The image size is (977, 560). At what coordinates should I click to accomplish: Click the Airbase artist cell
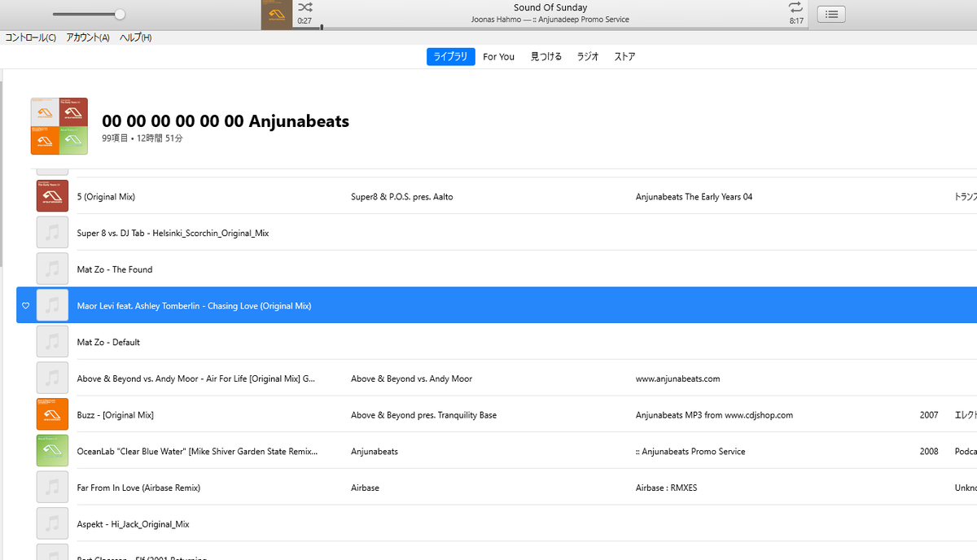click(x=365, y=488)
